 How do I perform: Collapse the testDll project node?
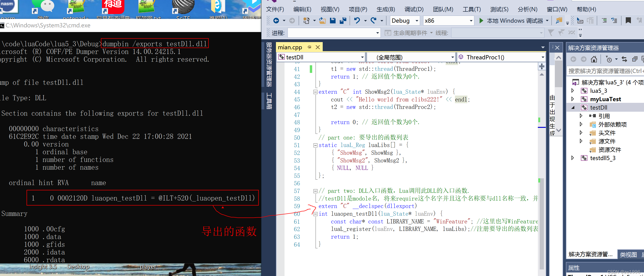(x=573, y=108)
